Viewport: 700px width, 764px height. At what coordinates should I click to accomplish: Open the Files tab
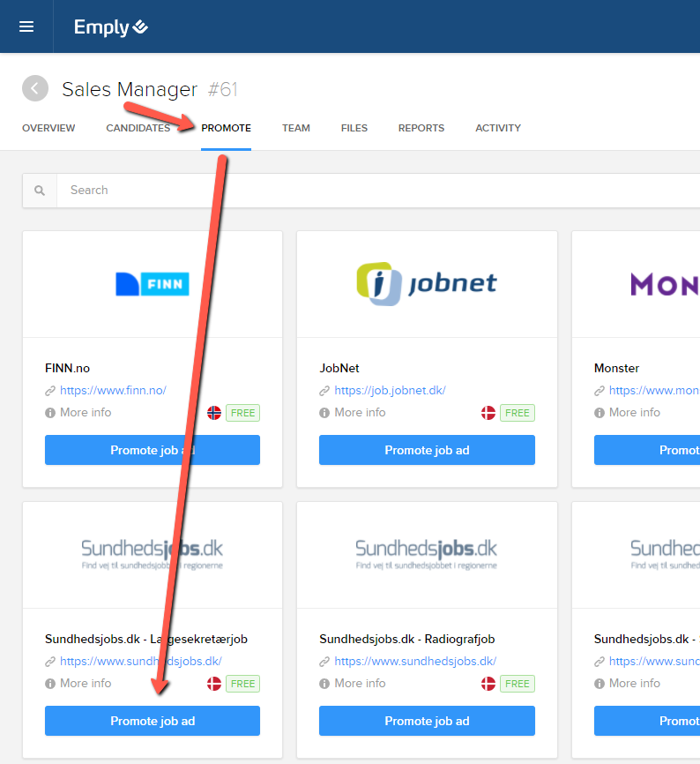click(x=354, y=128)
